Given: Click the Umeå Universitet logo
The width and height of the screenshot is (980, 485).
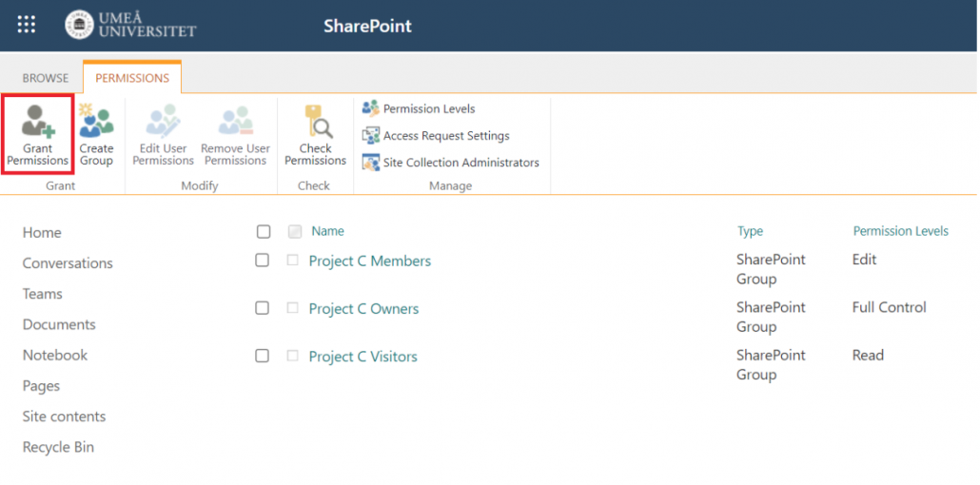Looking at the screenshot, I should 130,25.
